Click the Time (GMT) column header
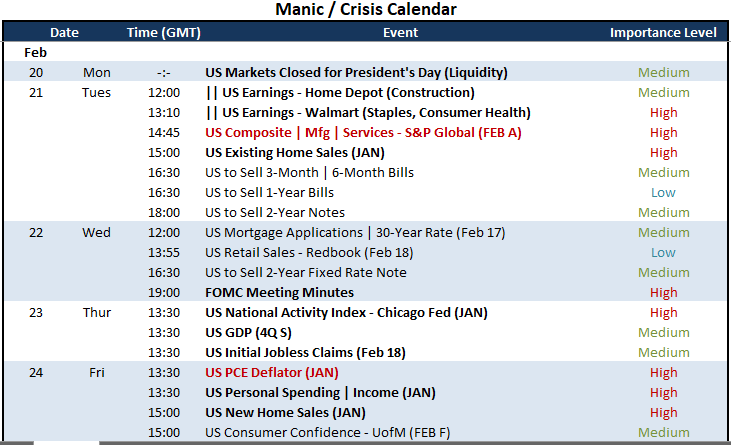731x445 pixels. click(164, 33)
